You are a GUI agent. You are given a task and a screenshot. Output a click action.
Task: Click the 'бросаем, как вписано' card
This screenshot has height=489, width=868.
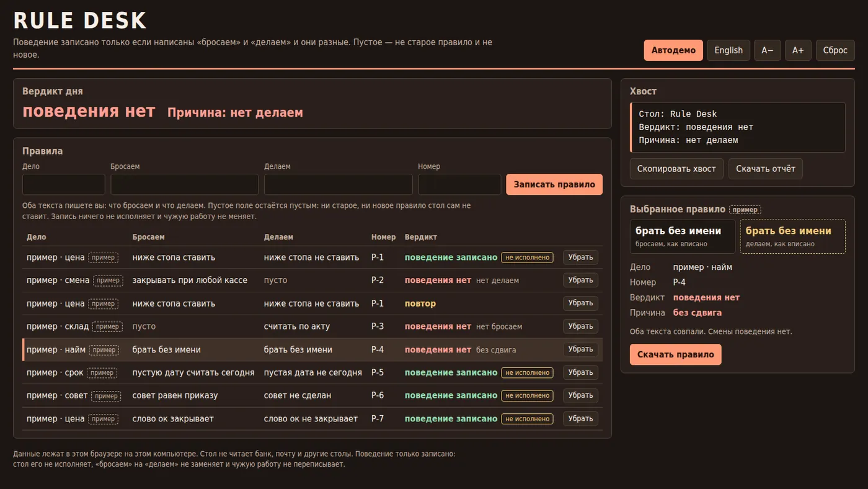(683, 236)
